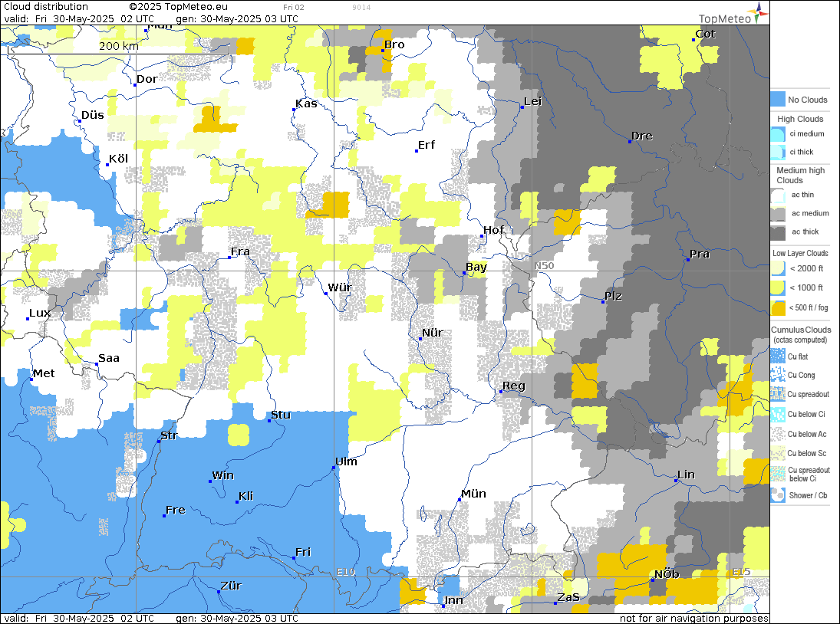Click the Hof city label

493,229
